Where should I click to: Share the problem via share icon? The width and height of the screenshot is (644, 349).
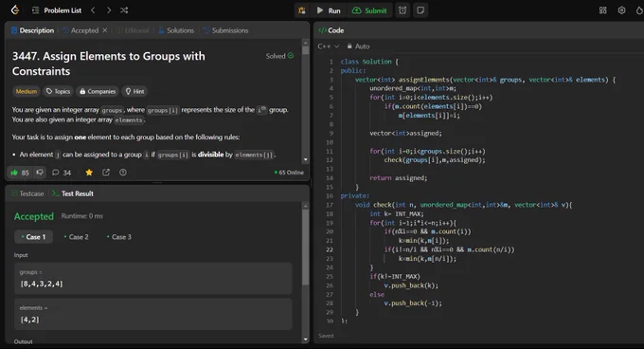(106, 173)
